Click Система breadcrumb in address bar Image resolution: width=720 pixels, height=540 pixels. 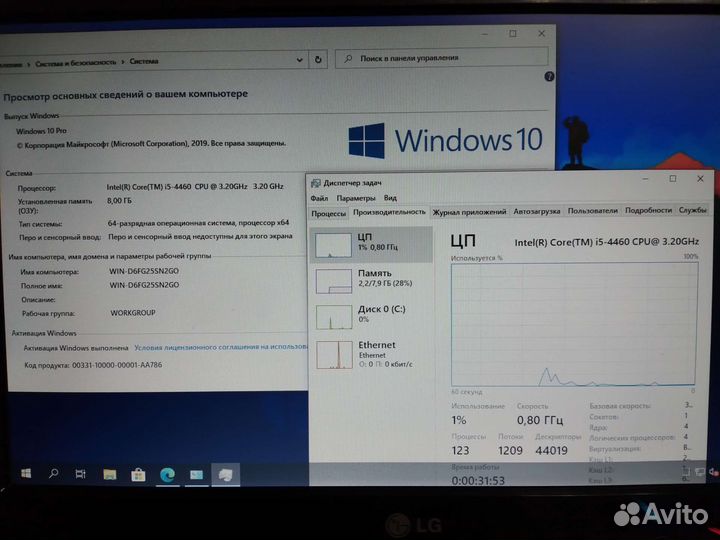(144, 61)
